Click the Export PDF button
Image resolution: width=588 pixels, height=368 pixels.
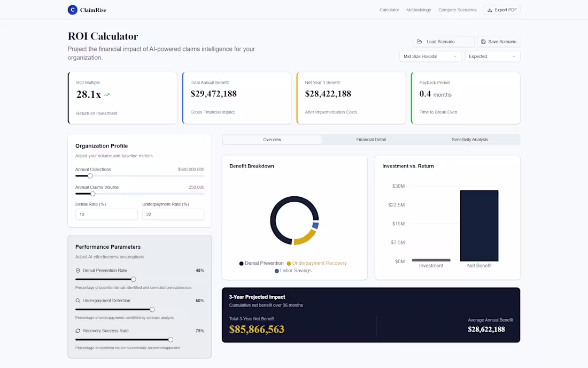502,10
